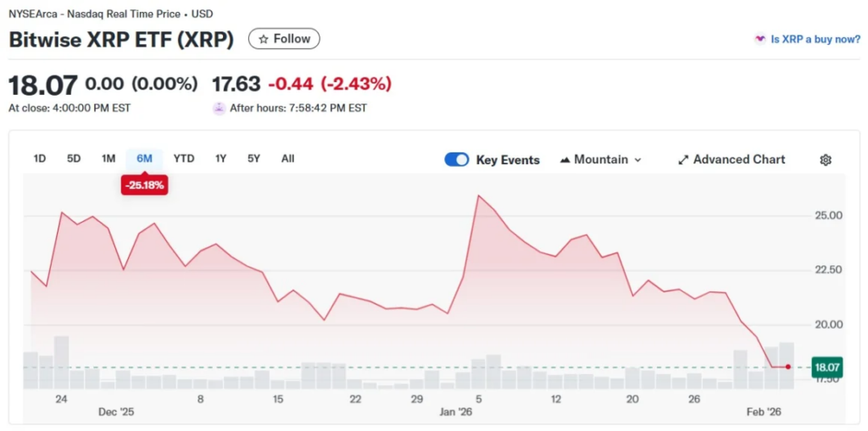The width and height of the screenshot is (868, 431).
Task: Click the Mountain chart type icon
Action: (565, 160)
